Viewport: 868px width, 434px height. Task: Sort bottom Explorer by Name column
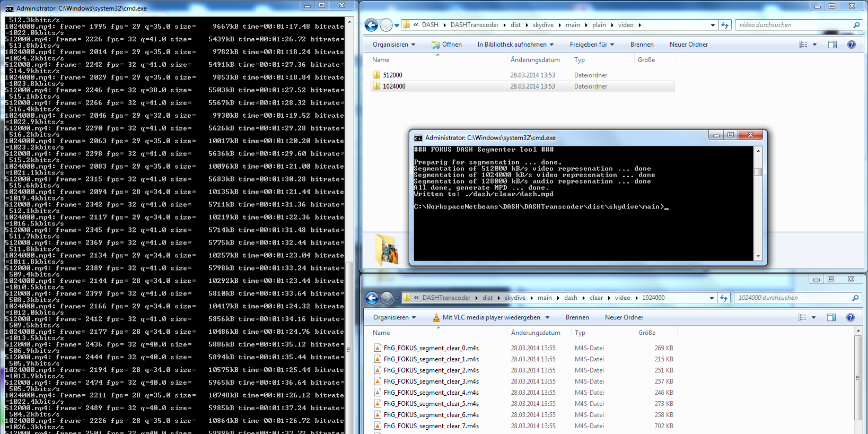coord(381,333)
